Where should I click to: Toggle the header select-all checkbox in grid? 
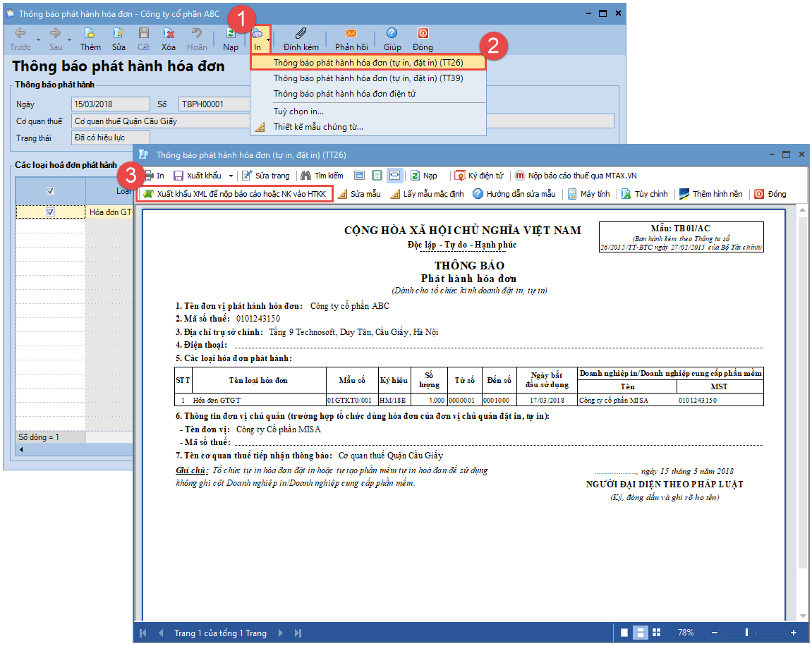(50, 190)
